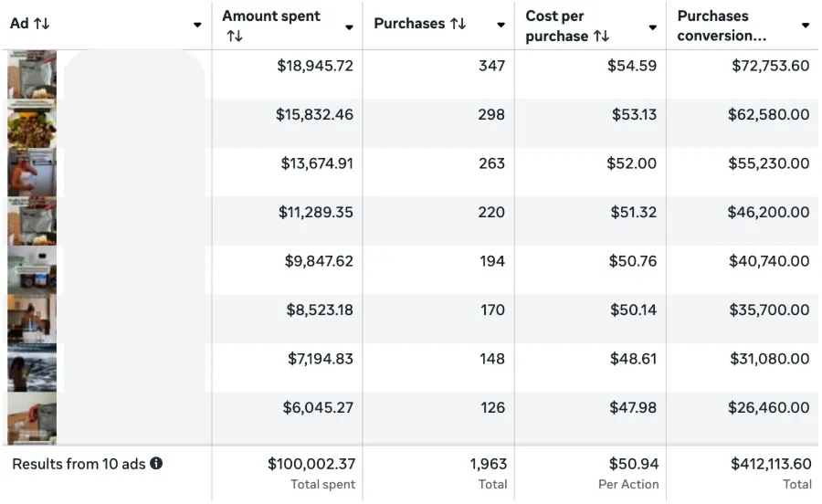Sort by Cost per purchase arrows
This screenshot has width=822, height=504.
(601, 37)
